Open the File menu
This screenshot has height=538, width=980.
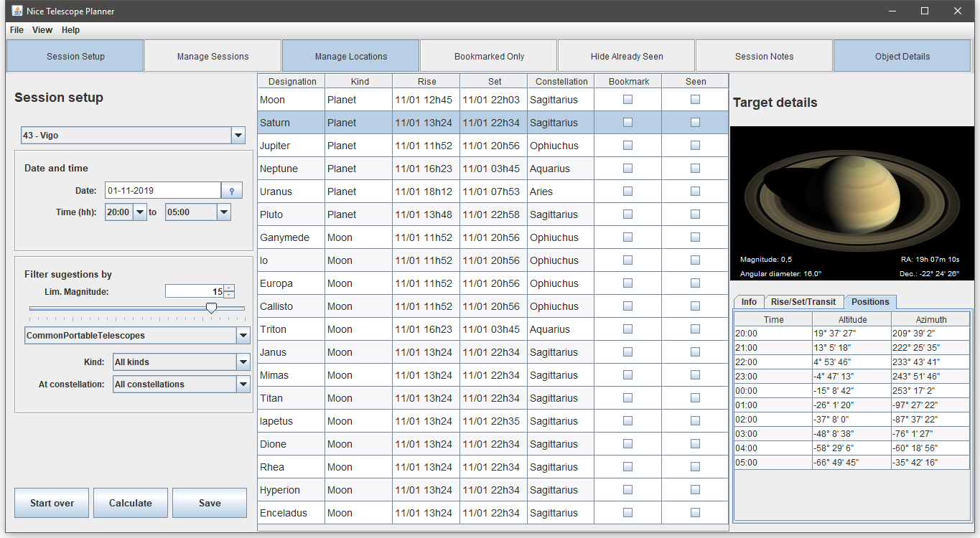[x=16, y=30]
